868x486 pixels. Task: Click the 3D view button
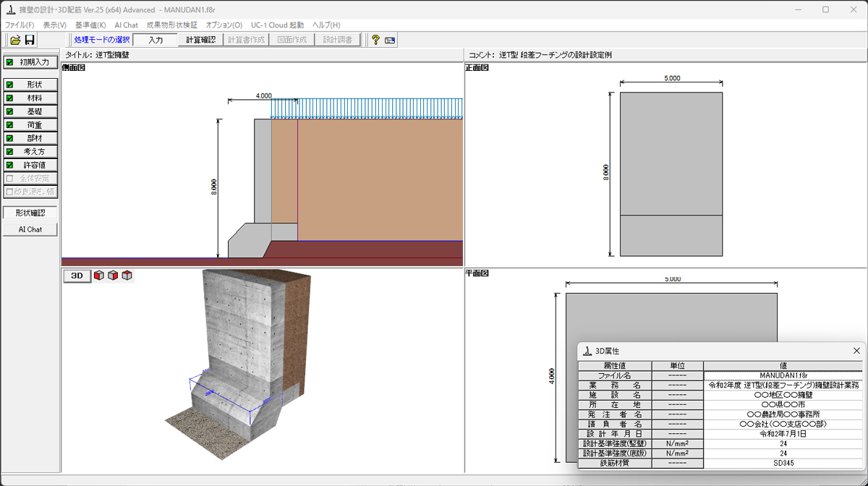click(77, 276)
